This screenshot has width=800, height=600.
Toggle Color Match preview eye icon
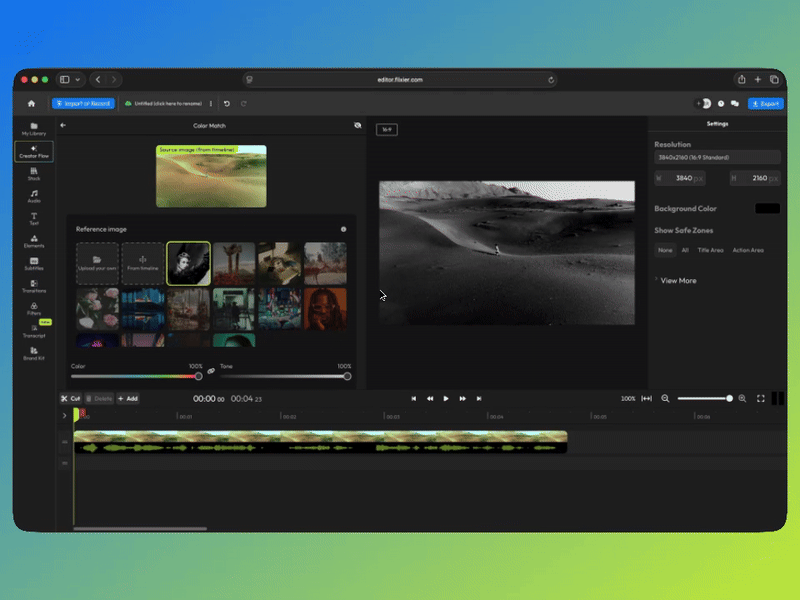[x=357, y=125]
